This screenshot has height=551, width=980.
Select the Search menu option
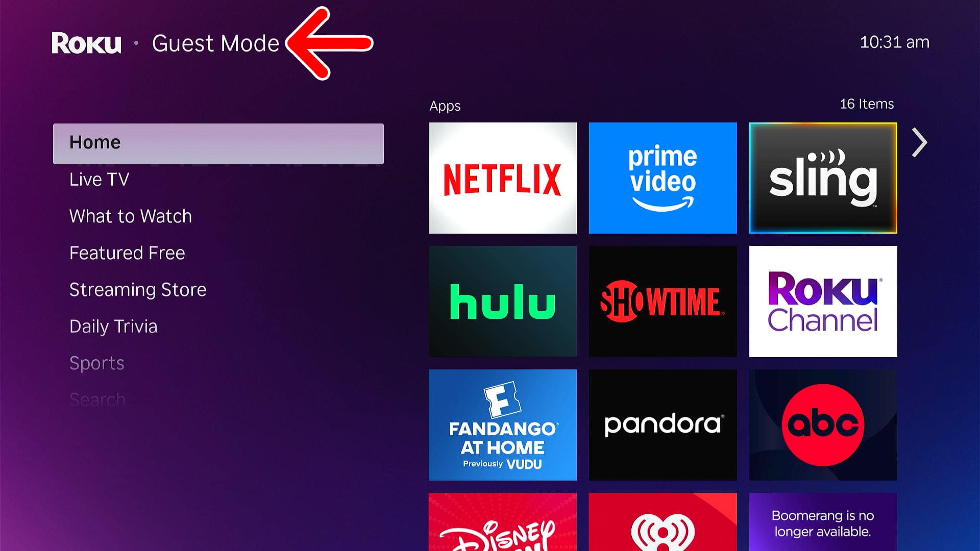pos(96,399)
